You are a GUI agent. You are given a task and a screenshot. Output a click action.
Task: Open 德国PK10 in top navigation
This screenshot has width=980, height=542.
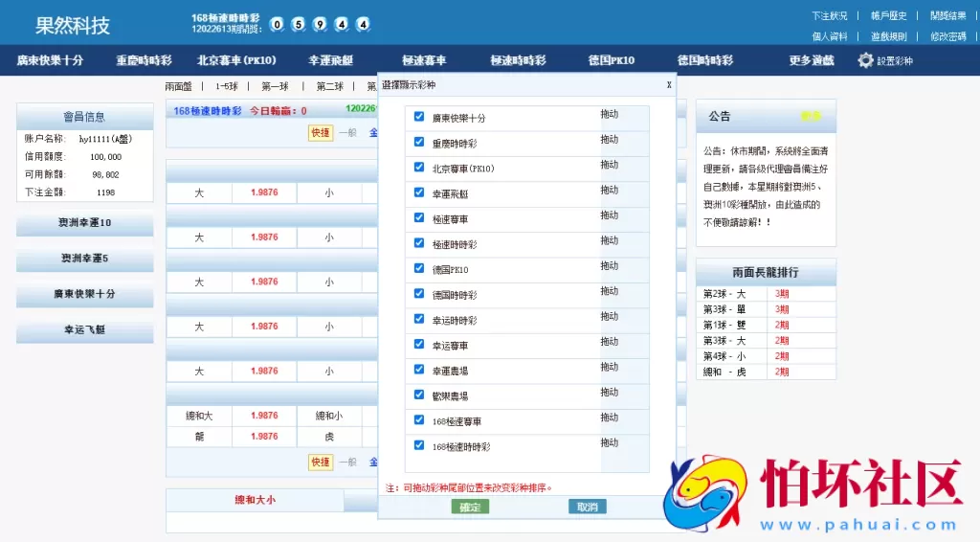point(612,60)
